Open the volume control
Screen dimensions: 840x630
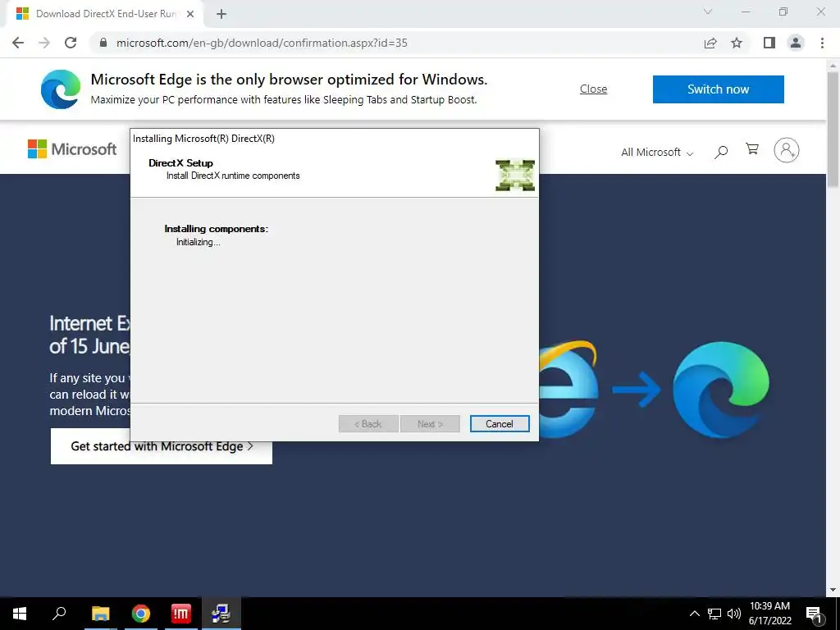[x=734, y=614]
